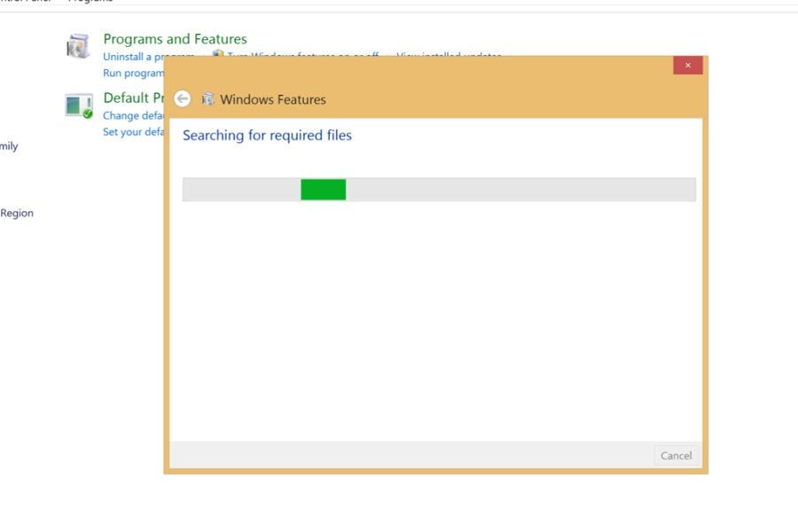Click the back arrow in Windows Features
798x532 pixels.
coord(182,98)
